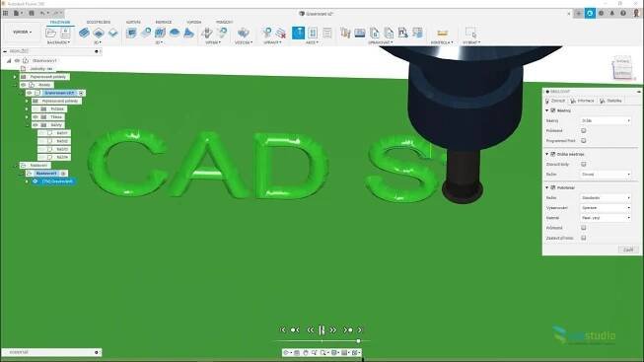This screenshot has width=644, height=362.
Task: Open Režim dropdown under Polotovar
Action: click(x=606, y=198)
